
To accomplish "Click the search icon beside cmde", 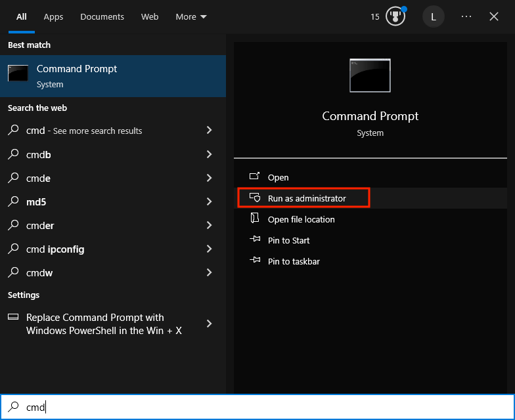I will tap(13, 177).
